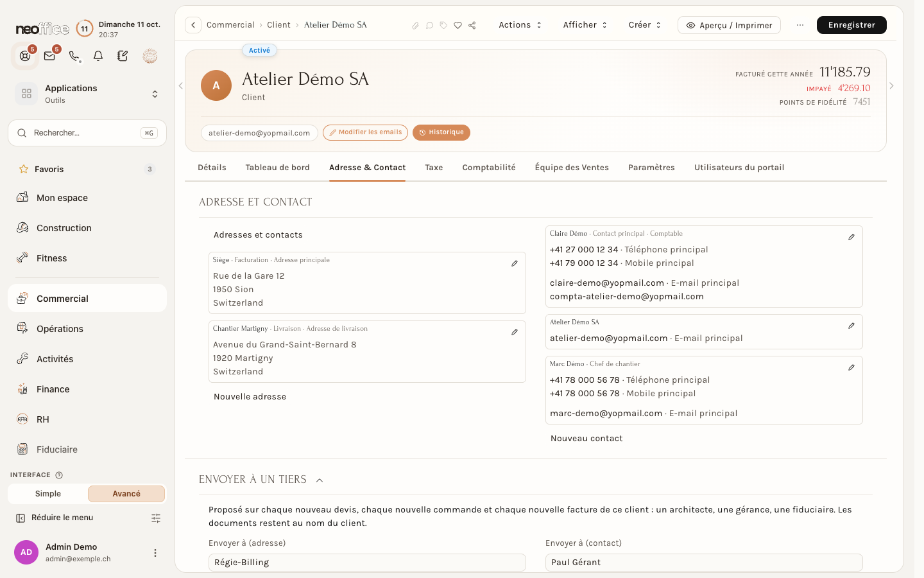Open the notepad edit icon
This screenshot has width=924, height=578.
point(123,56)
